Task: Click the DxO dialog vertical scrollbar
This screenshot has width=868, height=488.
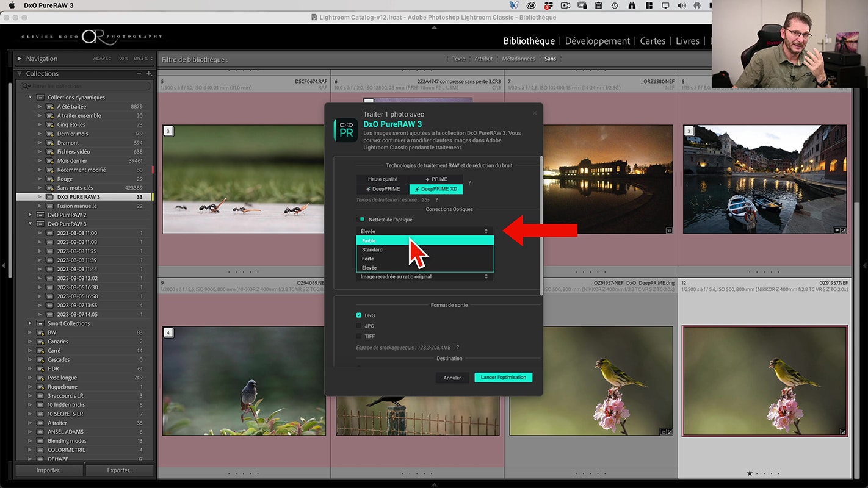Action: tap(541, 226)
